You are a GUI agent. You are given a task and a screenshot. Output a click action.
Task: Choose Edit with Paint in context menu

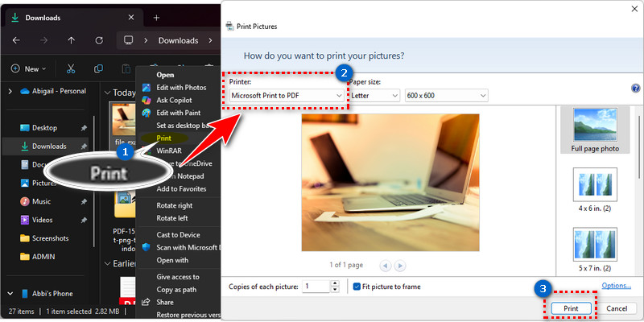click(178, 113)
